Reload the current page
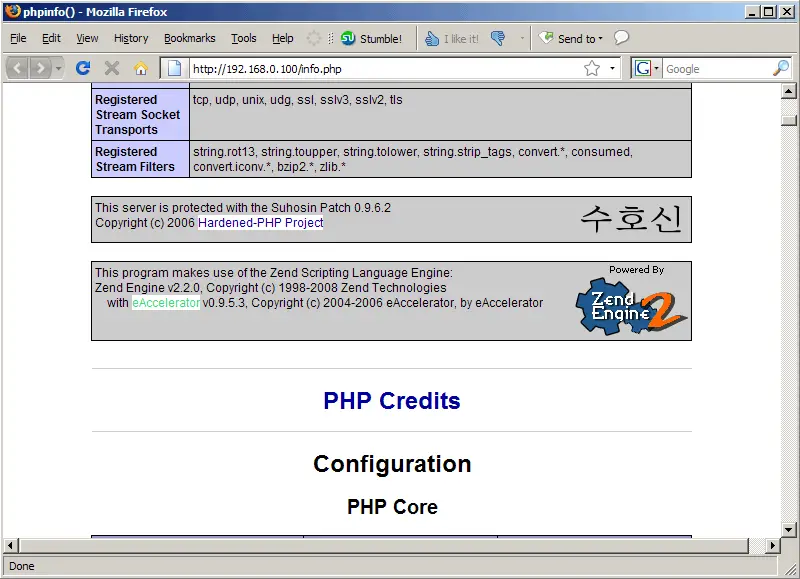Viewport: 800px width, 579px height. 83,68
